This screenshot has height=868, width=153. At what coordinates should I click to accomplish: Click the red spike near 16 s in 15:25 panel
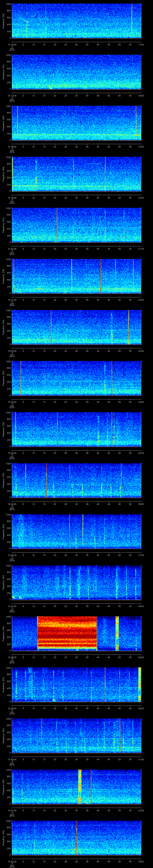pyautogui.click(x=46, y=481)
